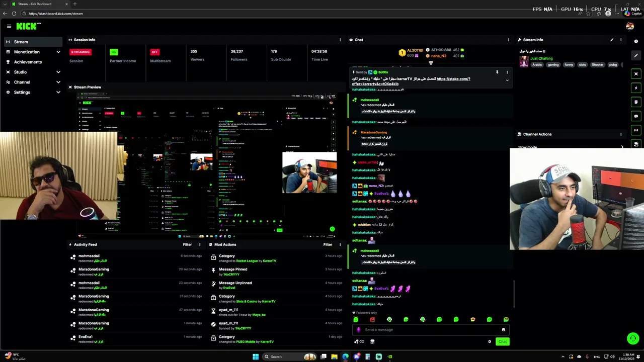644x362 pixels.
Task: Open Stream info panel three-dot menu
Action: click(x=621, y=40)
